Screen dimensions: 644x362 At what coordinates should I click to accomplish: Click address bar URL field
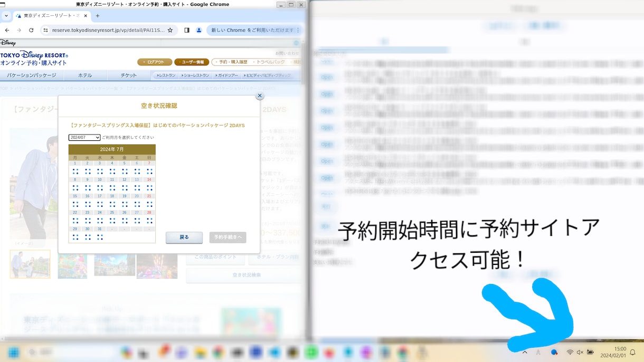point(108,30)
